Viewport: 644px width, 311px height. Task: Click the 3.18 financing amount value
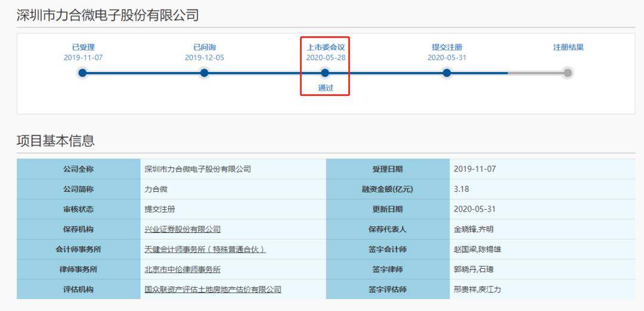(461, 189)
